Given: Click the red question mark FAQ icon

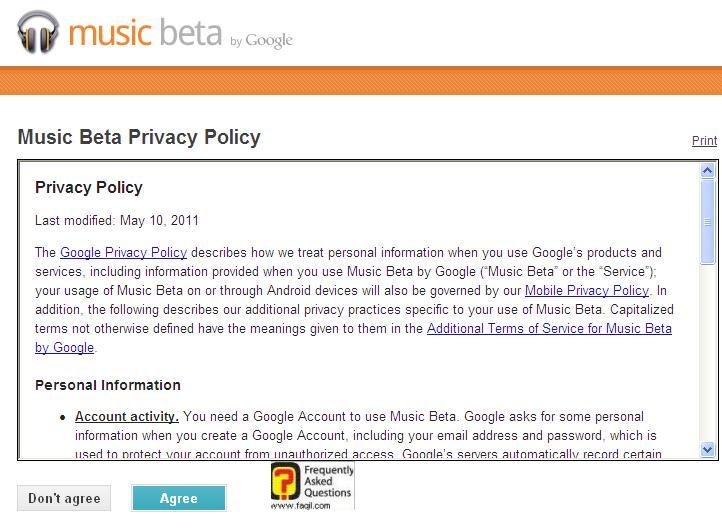Looking at the screenshot, I should tap(285, 480).
